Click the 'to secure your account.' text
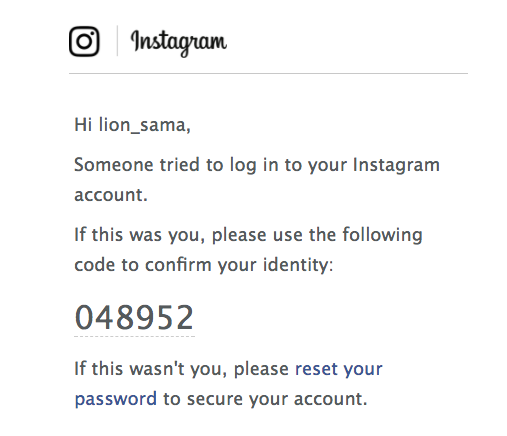 click(265, 399)
